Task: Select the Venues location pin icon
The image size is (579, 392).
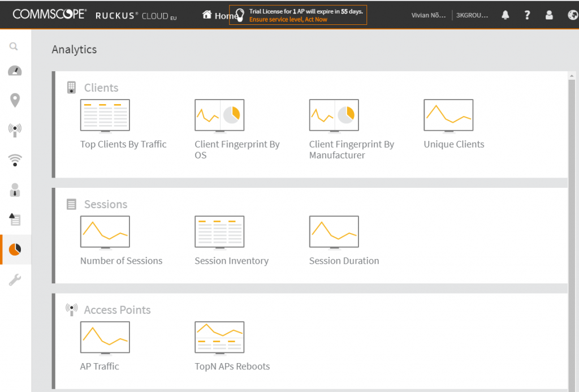Action: tap(15, 101)
